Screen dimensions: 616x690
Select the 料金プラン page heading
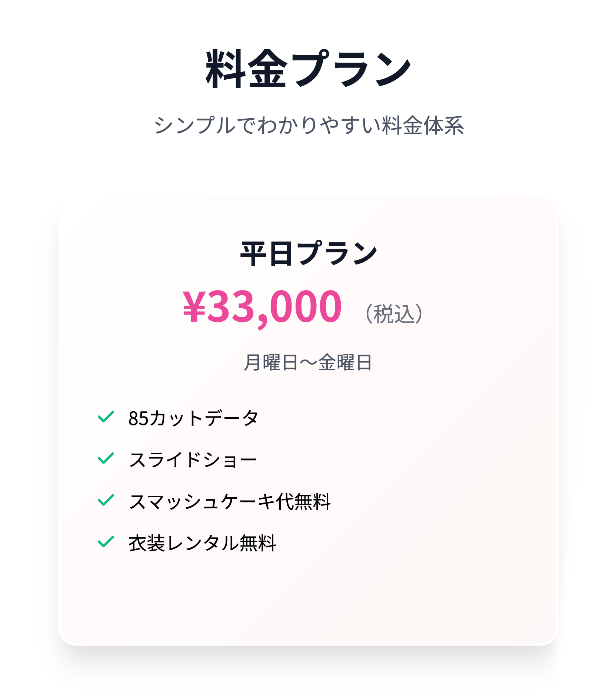tap(308, 69)
